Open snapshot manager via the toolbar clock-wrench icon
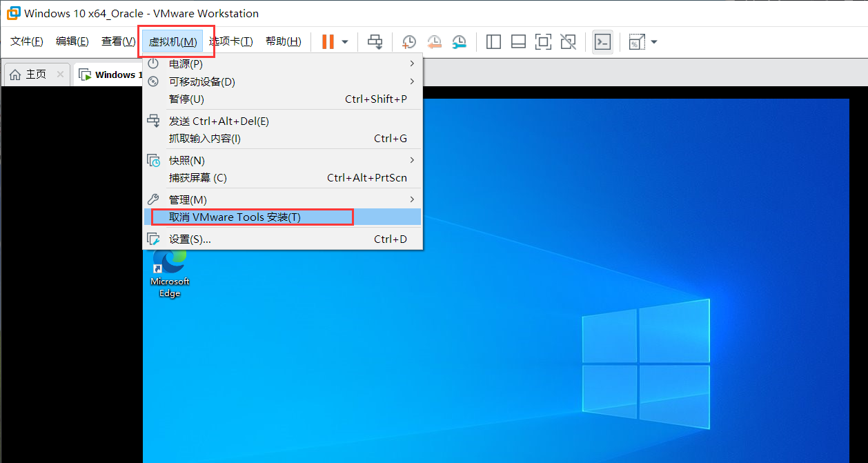This screenshot has width=868, height=463. click(x=459, y=42)
